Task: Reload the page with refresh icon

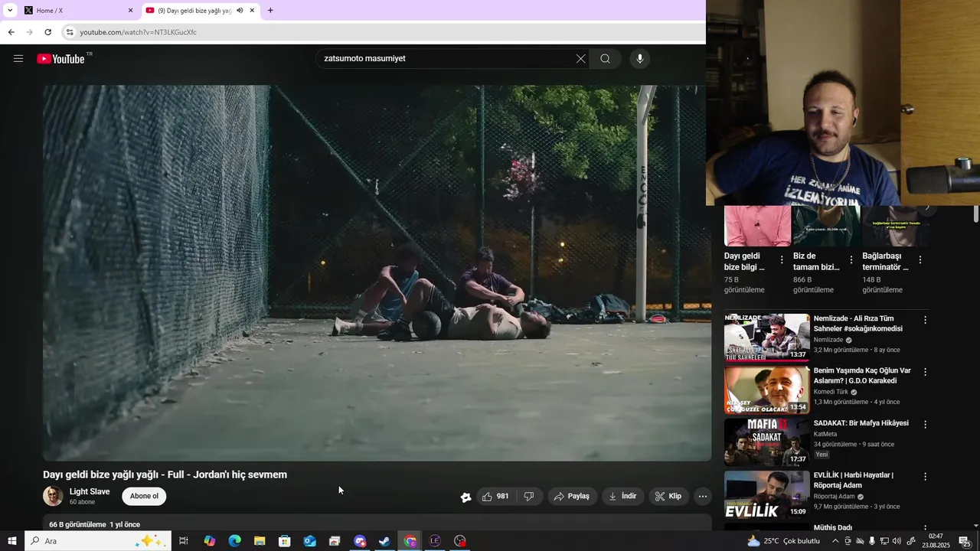Action: pos(47,32)
